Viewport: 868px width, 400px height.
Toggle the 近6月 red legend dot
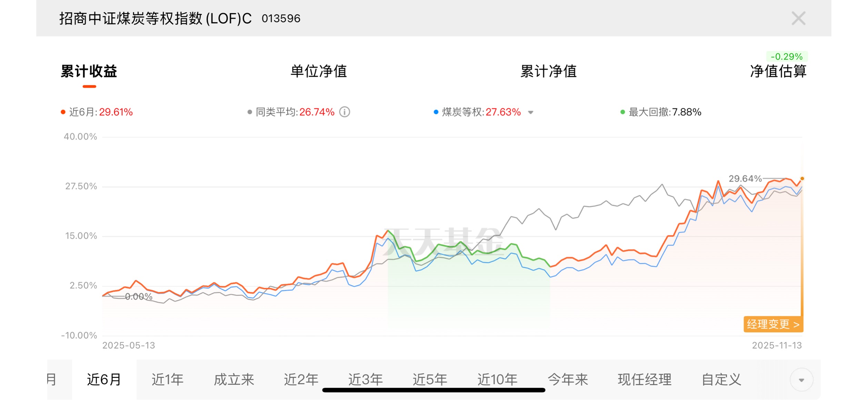[63, 112]
